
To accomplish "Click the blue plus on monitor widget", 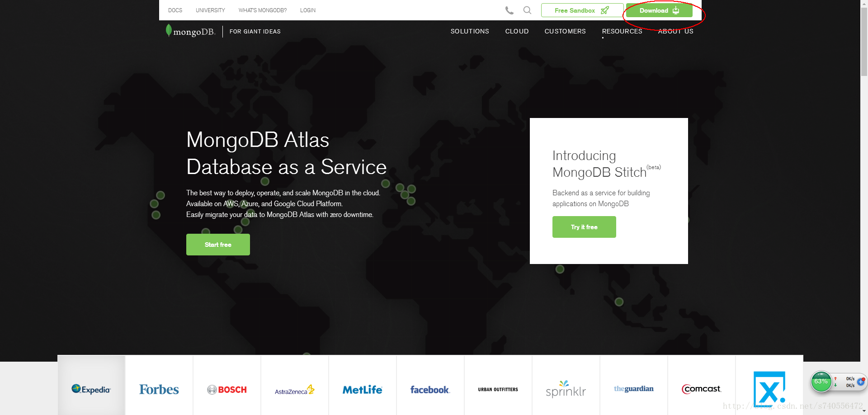I will 861,382.
